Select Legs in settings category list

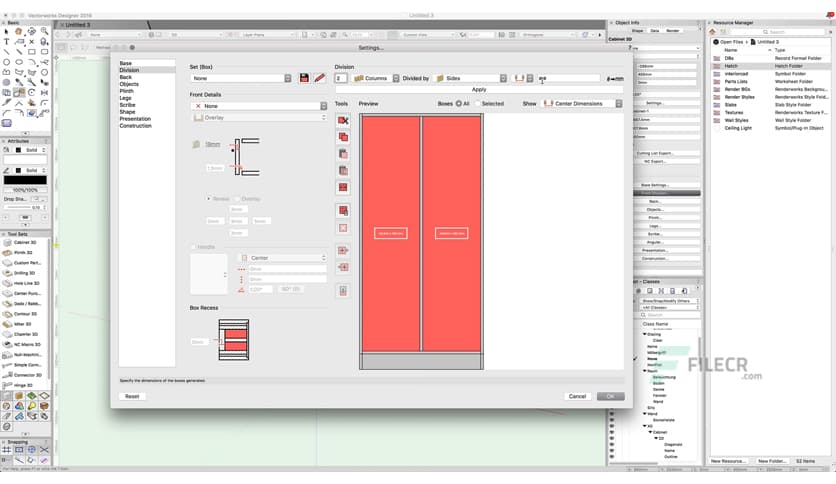tap(125, 98)
